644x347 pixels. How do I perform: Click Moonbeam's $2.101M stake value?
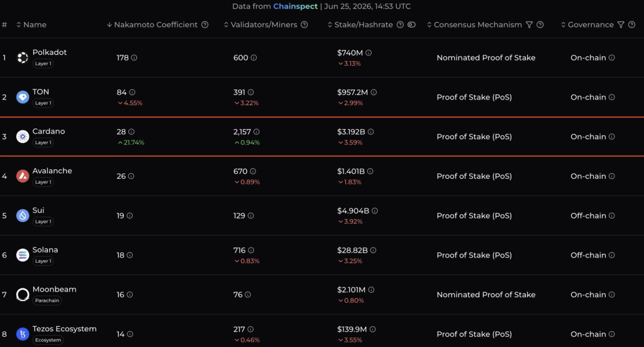click(x=351, y=290)
